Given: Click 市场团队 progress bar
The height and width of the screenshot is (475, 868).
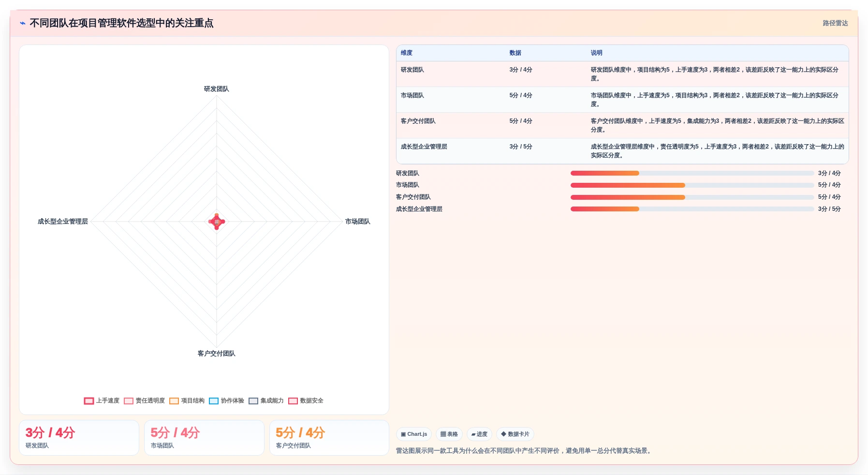Looking at the screenshot, I should click(x=692, y=185).
